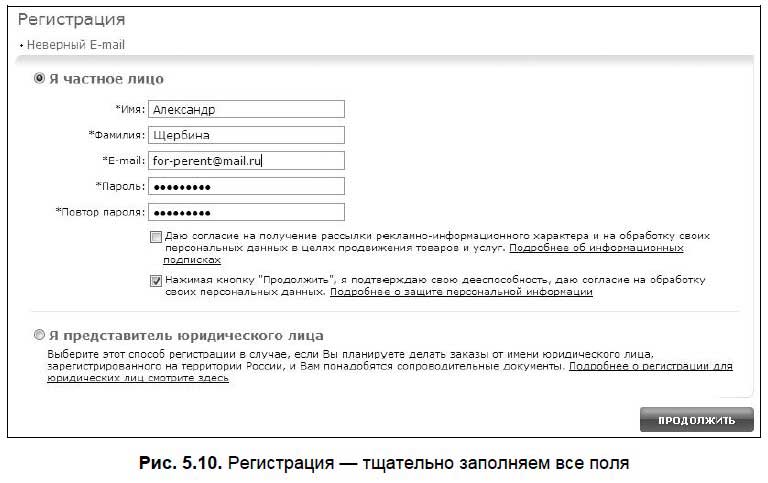Open link about registration for legal entities
The width and height of the screenshot is (768, 483).
pyautogui.click(x=390, y=372)
